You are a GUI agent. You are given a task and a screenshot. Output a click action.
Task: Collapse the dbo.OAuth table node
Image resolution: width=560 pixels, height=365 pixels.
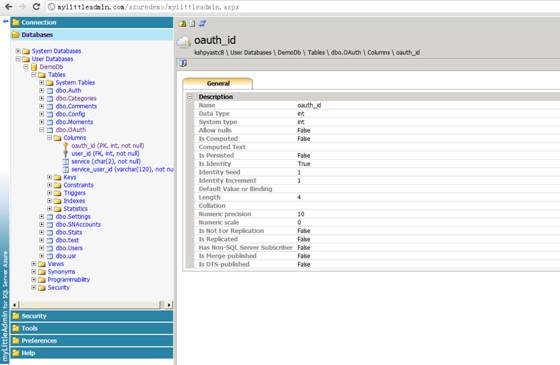point(41,130)
